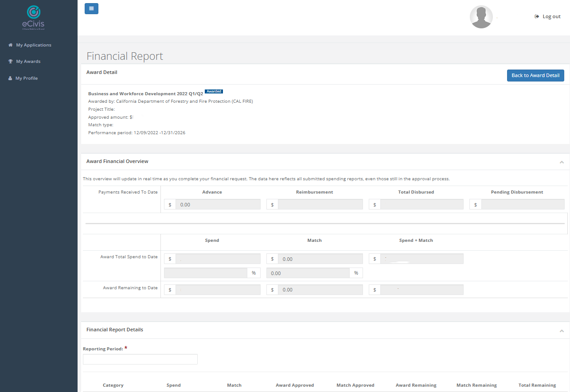The image size is (570, 392).
Task: Toggle the hamburger sidebar menu button
Action: point(91,8)
